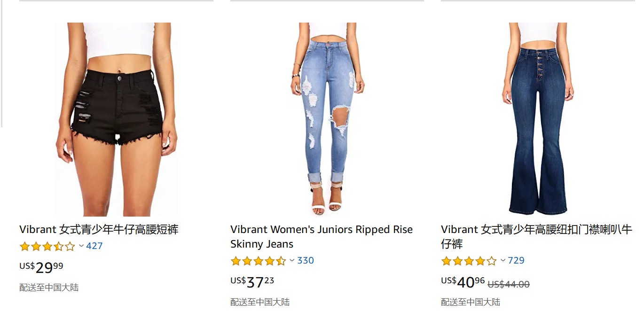Open Vibrant 女式青少年高腰纽扣门襟喇叭牛仔裤 title link
The height and width of the screenshot is (311, 644).
coord(536,237)
